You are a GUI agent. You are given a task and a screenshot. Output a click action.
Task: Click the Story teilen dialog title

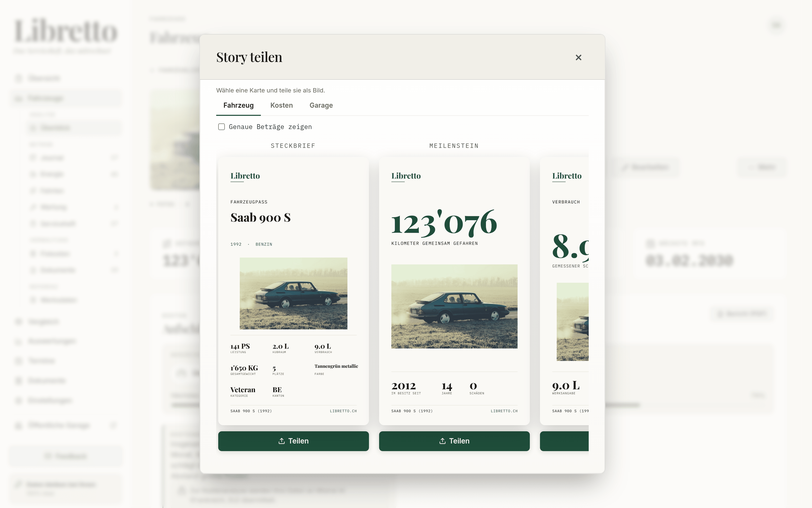click(x=249, y=57)
